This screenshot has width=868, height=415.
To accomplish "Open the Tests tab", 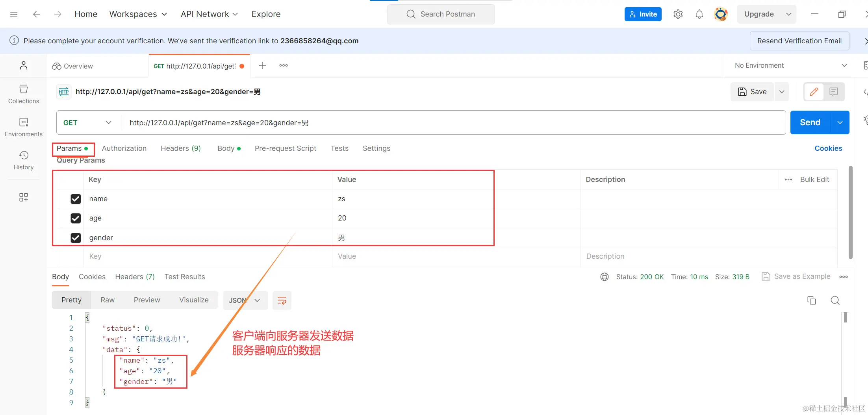I will pyautogui.click(x=339, y=148).
